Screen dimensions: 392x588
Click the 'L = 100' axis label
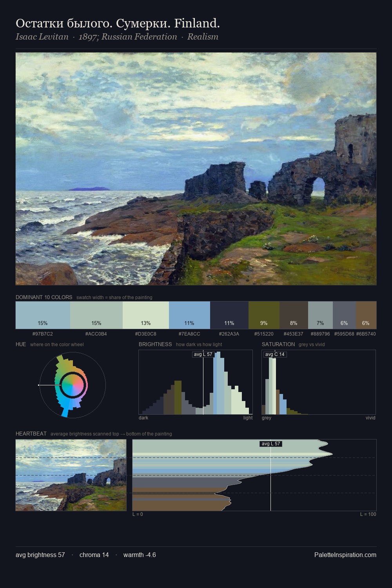(368, 514)
